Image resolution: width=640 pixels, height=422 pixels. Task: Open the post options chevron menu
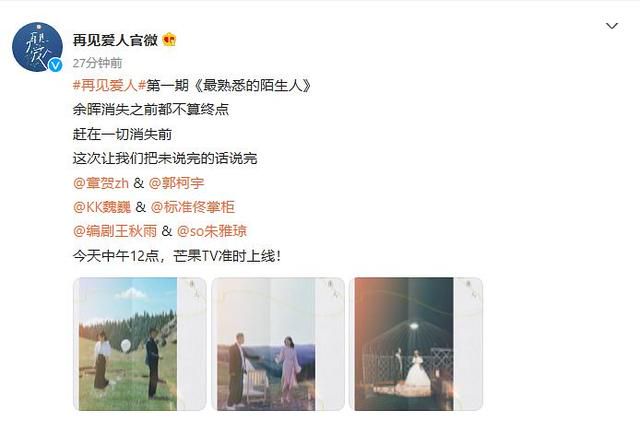tap(611, 26)
